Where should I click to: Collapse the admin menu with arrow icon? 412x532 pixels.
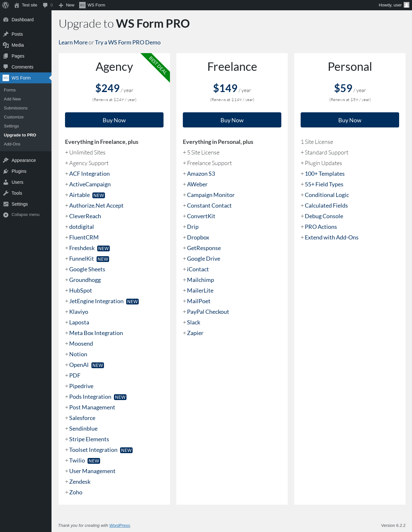point(6,215)
